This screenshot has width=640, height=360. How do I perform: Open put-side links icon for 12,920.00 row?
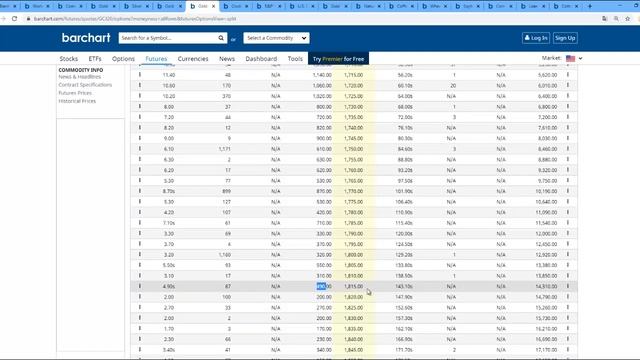point(568,254)
